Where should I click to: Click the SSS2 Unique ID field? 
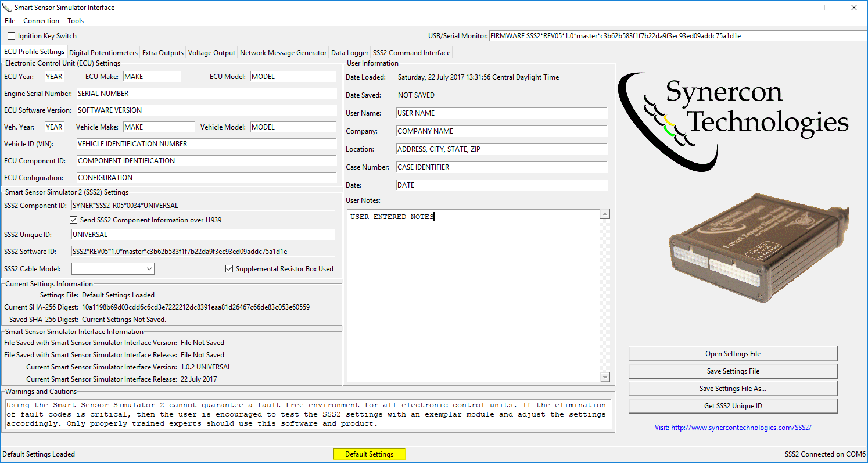click(203, 235)
